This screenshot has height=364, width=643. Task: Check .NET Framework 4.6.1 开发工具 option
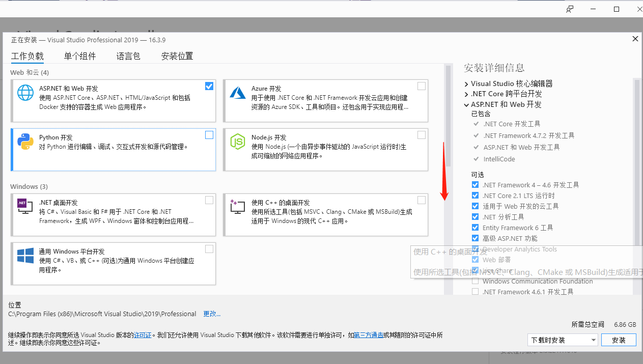point(475,292)
